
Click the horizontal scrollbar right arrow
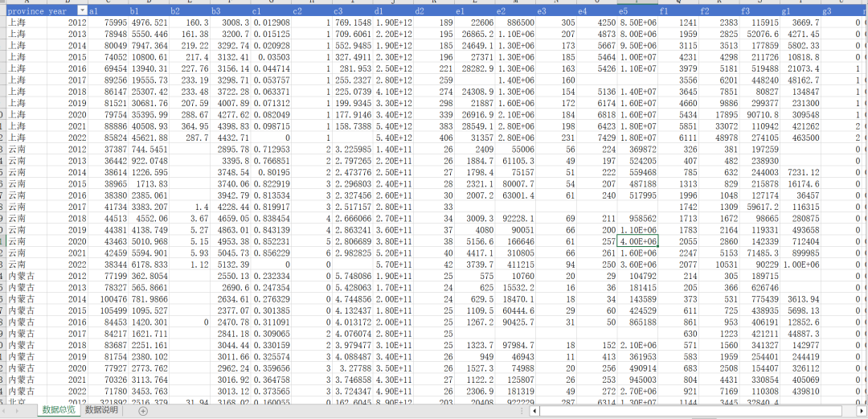[863, 411]
